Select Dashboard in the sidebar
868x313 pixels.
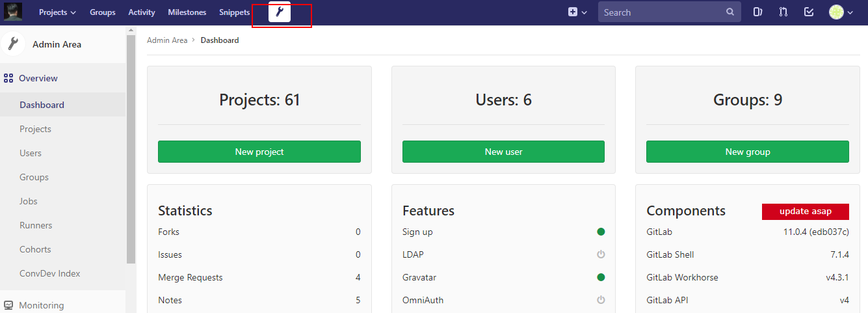click(62, 105)
